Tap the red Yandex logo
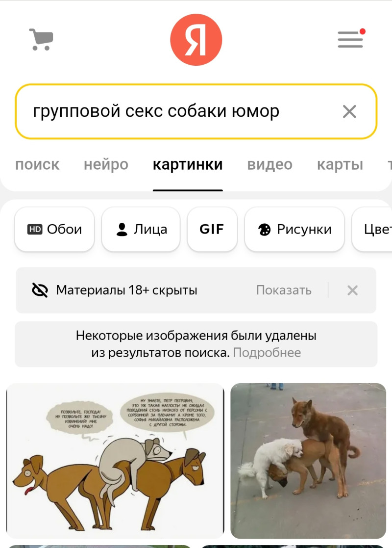 196,39
